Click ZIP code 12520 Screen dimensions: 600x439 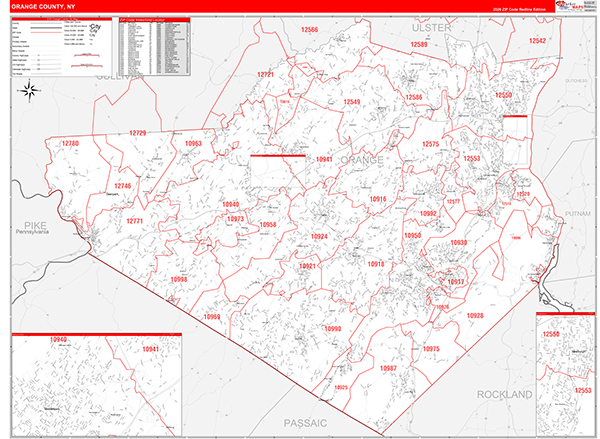pyautogui.click(x=523, y=194)
